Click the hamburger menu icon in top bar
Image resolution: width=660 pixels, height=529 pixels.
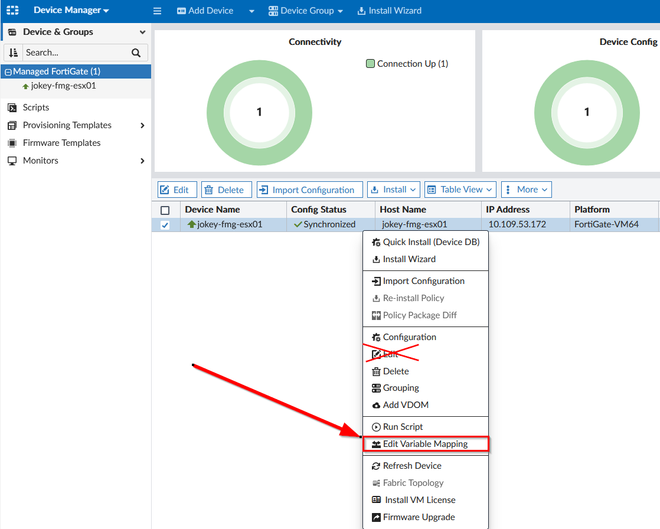[x=157, y=11]
